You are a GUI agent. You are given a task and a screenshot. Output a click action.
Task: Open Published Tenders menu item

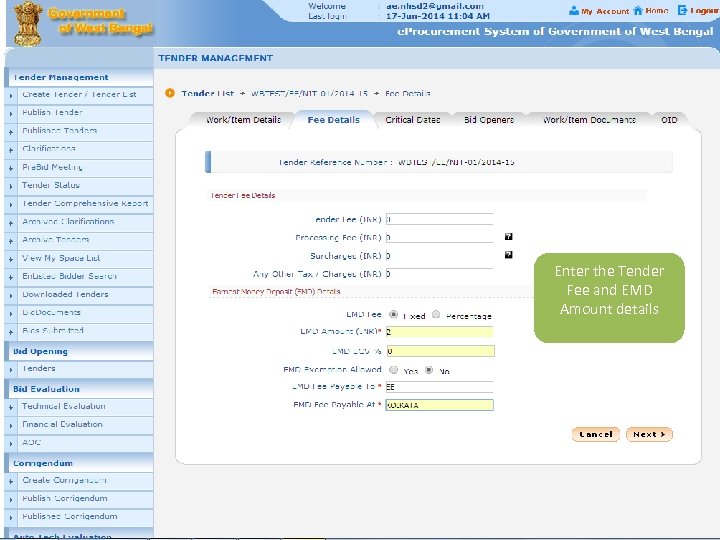pyautogui.click(x=60, y=131)
